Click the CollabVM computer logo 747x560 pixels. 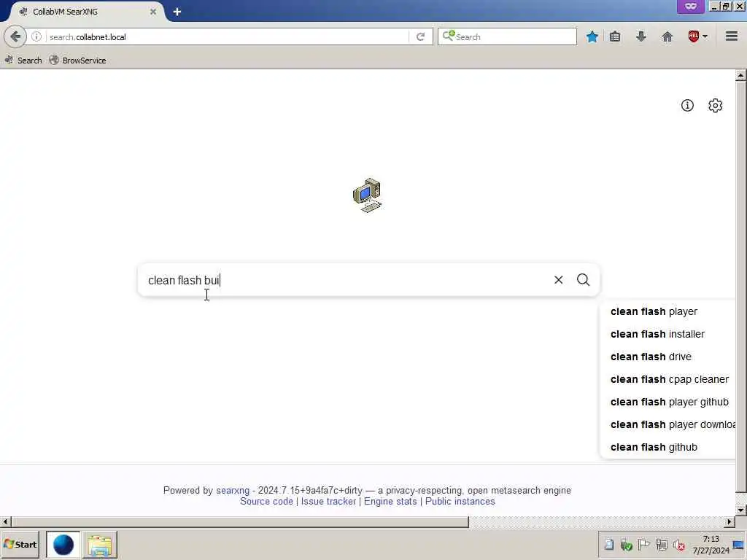point(367,195)
